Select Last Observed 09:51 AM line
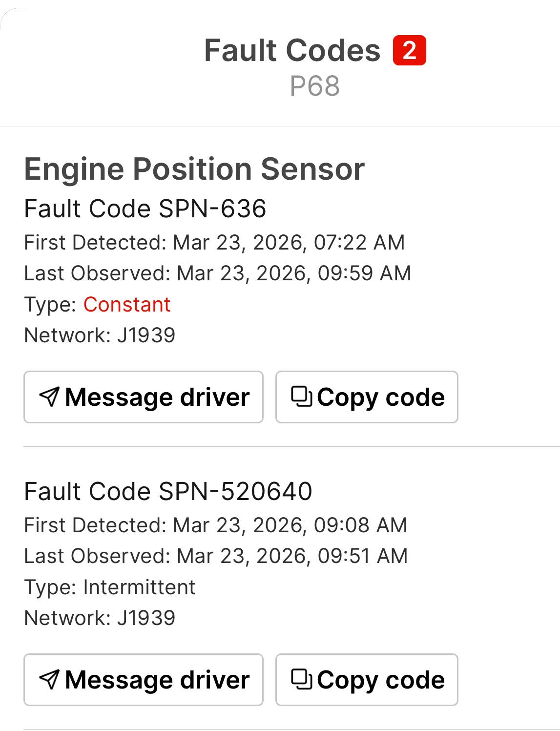560x731 pixels. 216,556
